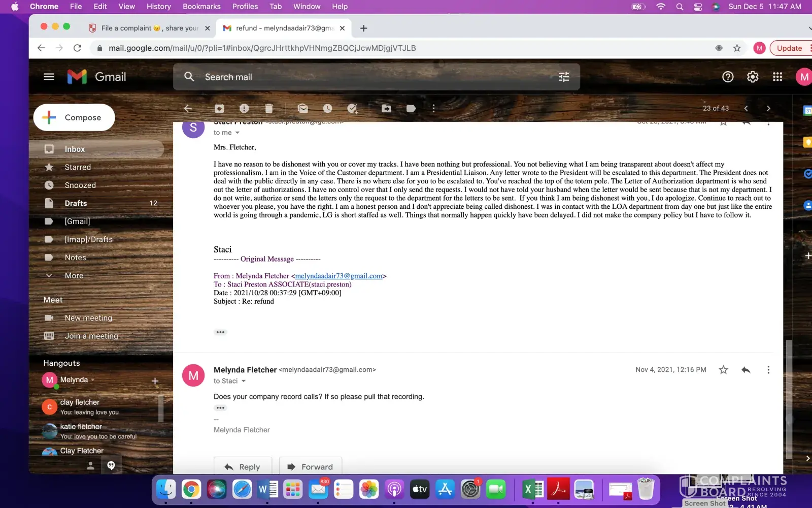Go back to inbox with the back arrow

coord(188,108)
